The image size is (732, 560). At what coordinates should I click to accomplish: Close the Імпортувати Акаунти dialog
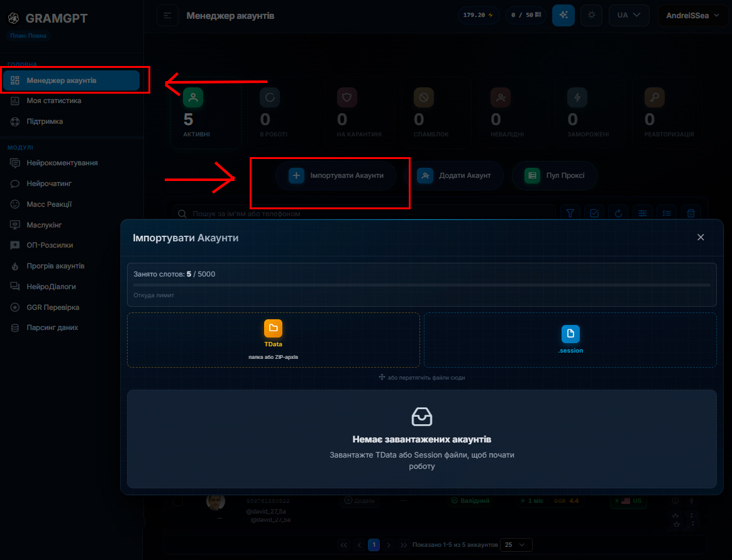point(701,238)
